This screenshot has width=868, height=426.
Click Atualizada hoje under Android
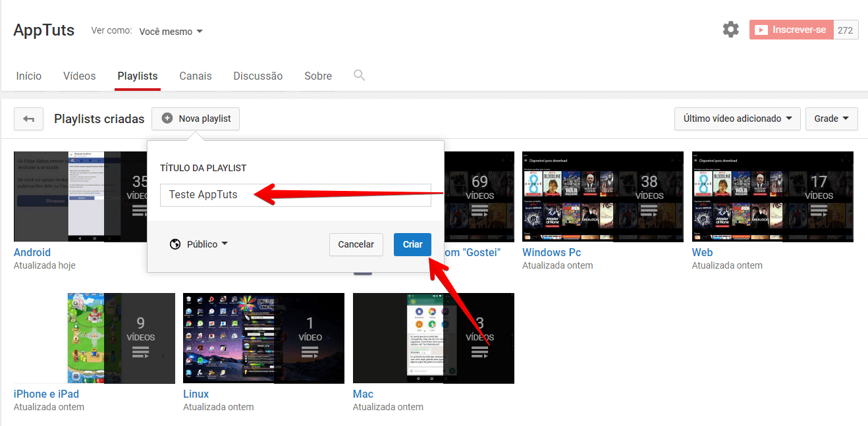pos(45,265)
